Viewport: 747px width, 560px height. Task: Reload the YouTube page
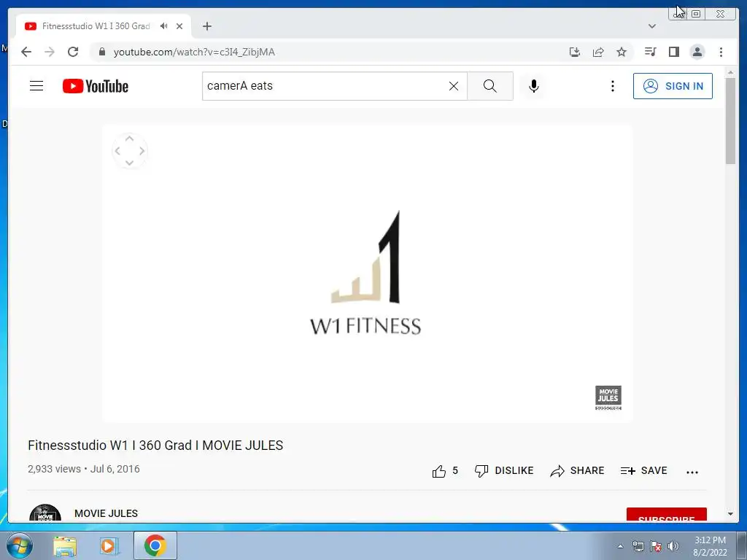click(x=73, y=52)
